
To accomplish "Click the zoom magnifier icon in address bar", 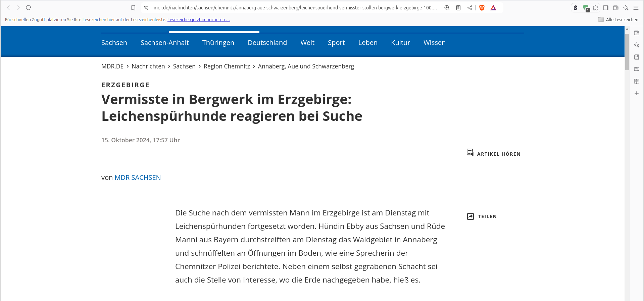I will point(447,8).
